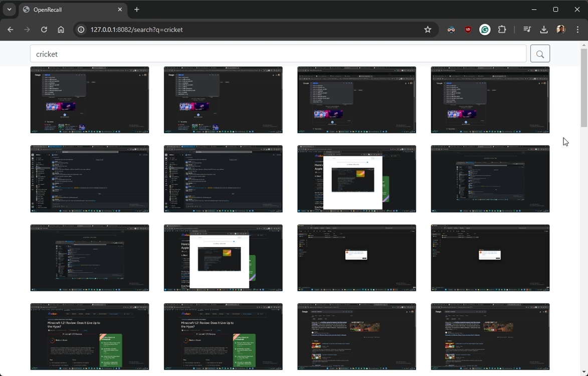This screenshot has height=376, width=588.
Task: Submit the cricket search via magnifier icon
Action: [540, 53]
